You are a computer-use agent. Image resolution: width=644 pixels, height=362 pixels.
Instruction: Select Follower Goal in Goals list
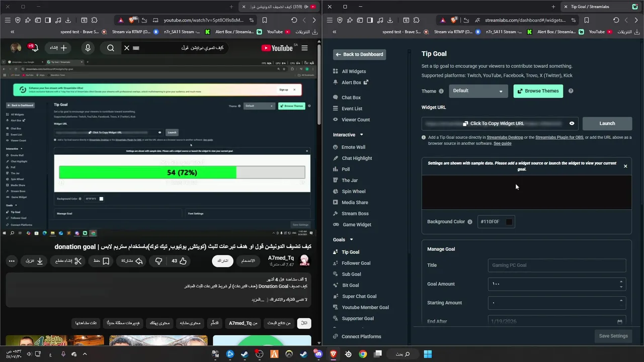pos(352,263)
